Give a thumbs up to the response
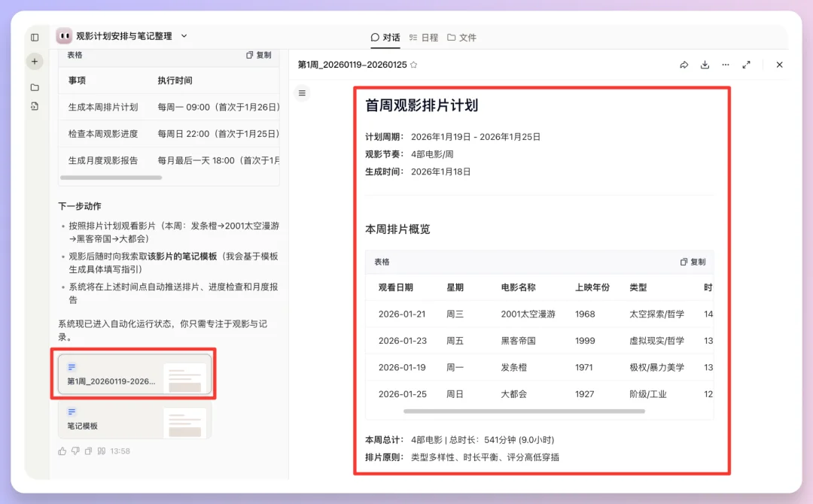The height and width of the screenshot is (504, 813). 63,450
